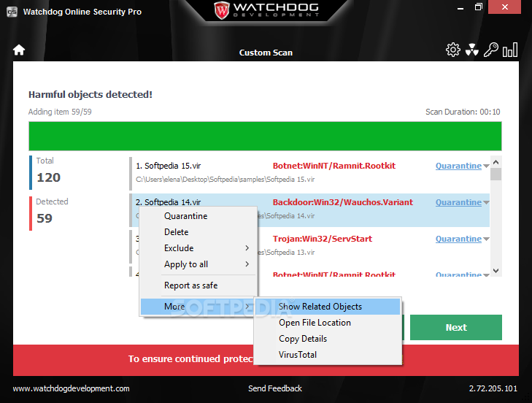Open the license key icon
This screenshot has width=532, height=403.
(490, 50)
